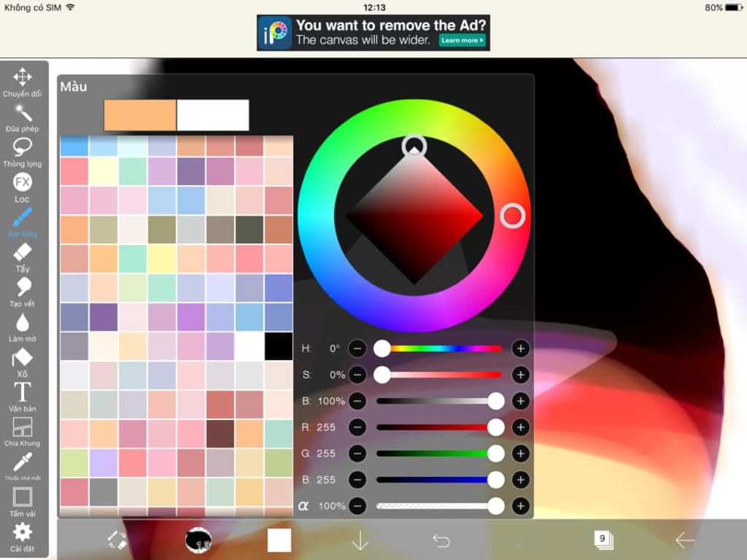Click Learn more in the ad banner
The width and height of the screenshot is (747, 560).
point(462,41)
